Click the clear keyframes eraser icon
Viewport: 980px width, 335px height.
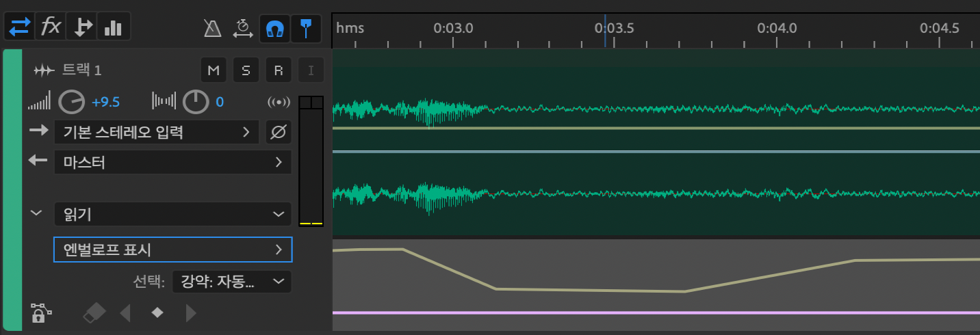pos(94,313)
